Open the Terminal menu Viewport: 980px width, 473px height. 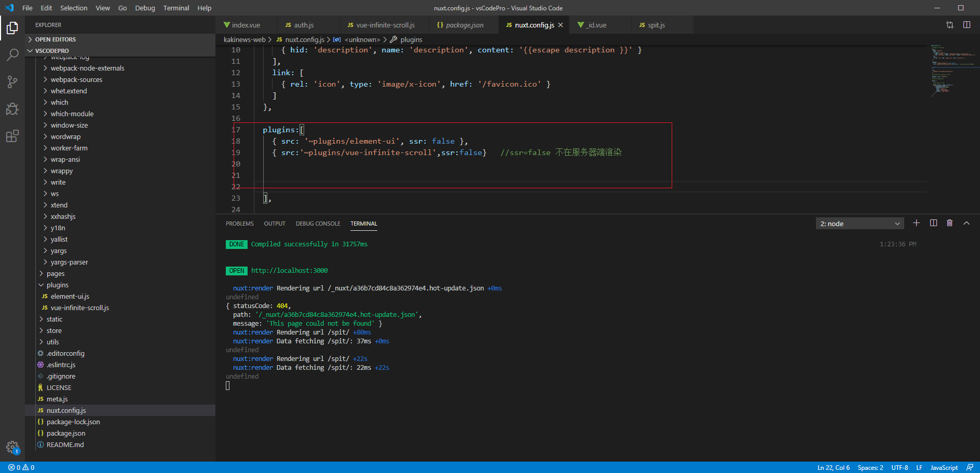176,8
